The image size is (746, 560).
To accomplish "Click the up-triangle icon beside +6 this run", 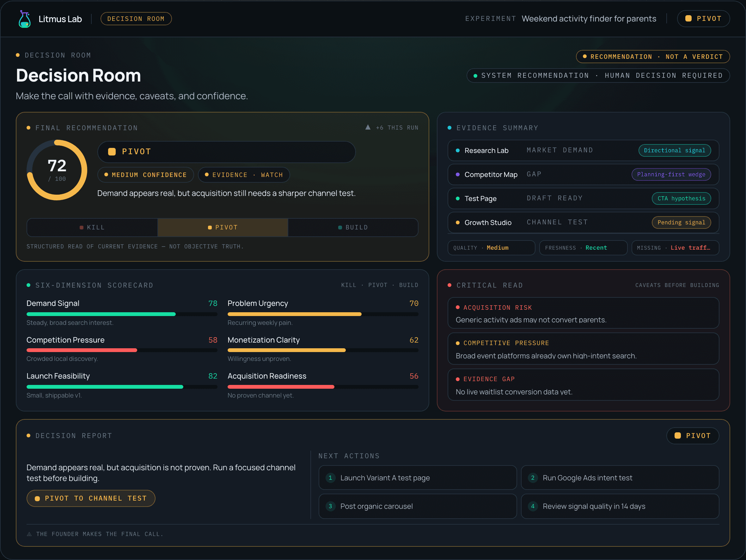I will pyautogui.click(x=368, y=127).
